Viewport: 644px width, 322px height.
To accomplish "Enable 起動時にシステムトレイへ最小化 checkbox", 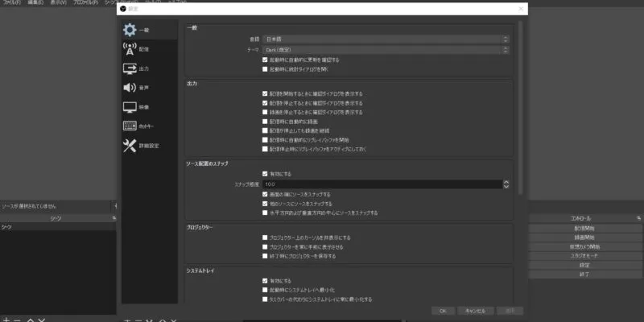I will (x=265, y=290).
